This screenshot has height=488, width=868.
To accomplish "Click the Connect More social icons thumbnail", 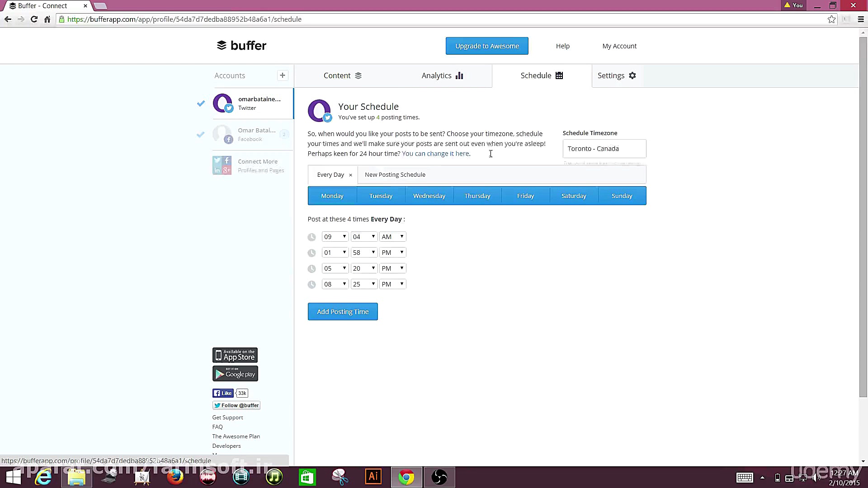I will 222,165.
